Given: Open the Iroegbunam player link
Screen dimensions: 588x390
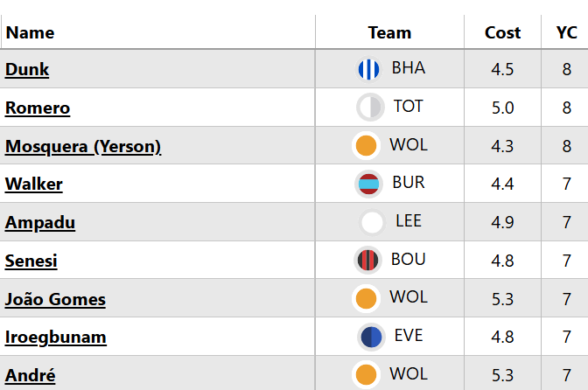Looking at the screenshot, I should (56, 337).
